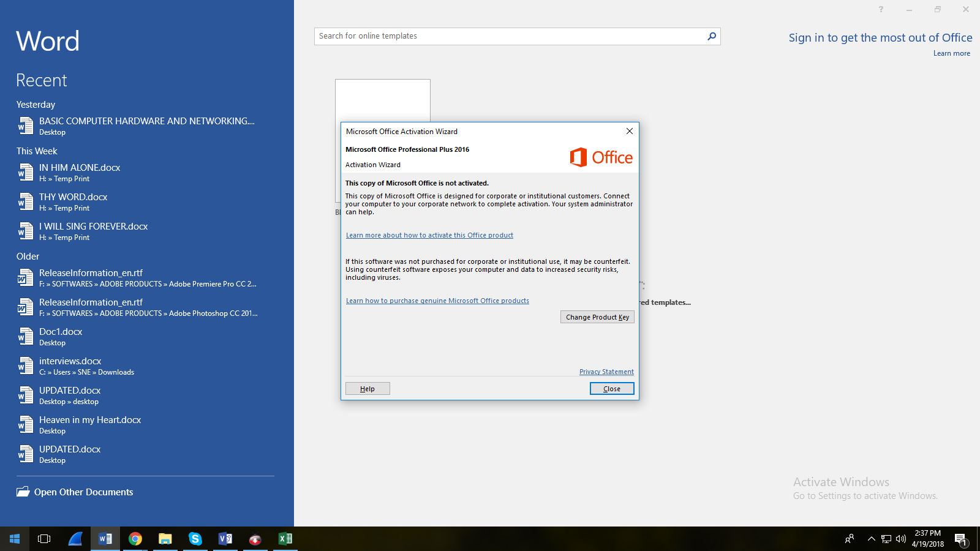Screen dimensions: 980x551
Task: Open the Privacy Statement link
Action: (x=606, y=372)
